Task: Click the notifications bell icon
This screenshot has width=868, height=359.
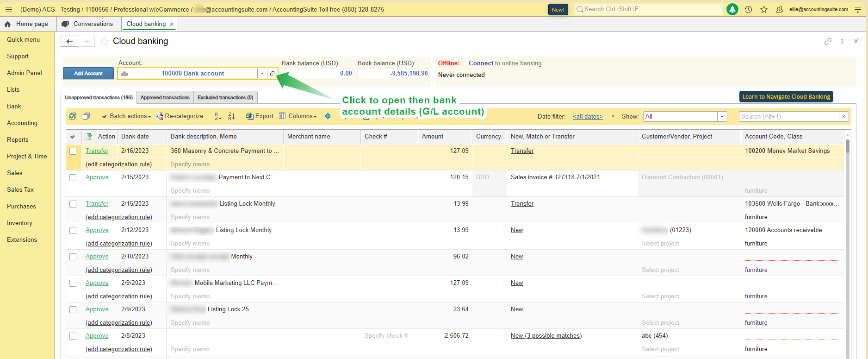Action: tap(732, 9)
